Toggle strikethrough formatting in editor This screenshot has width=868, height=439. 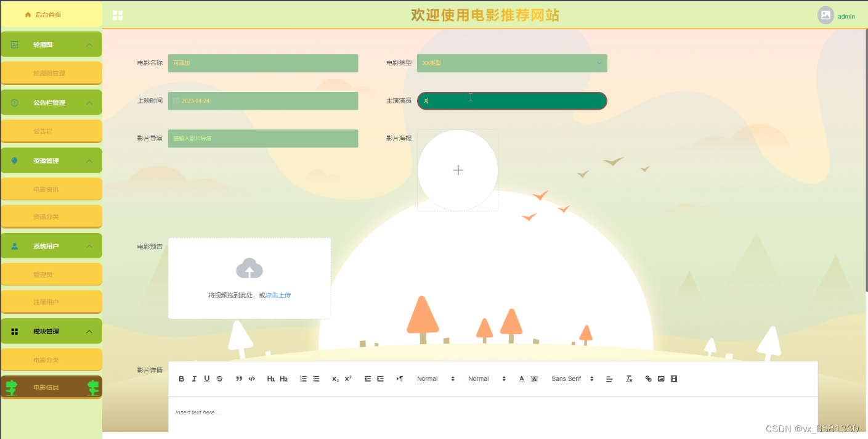pyautogui.click(x=220, y=379)
